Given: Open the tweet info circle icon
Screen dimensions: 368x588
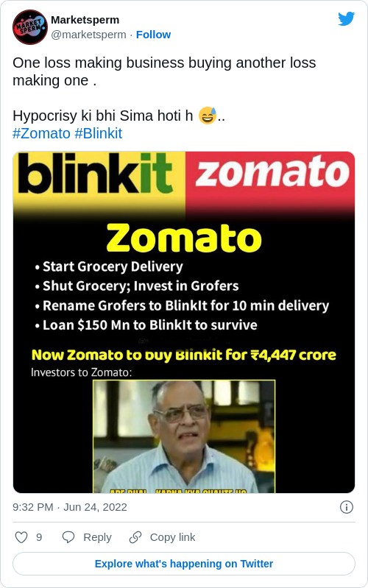Looking at the screenshot, I should 346,507.
